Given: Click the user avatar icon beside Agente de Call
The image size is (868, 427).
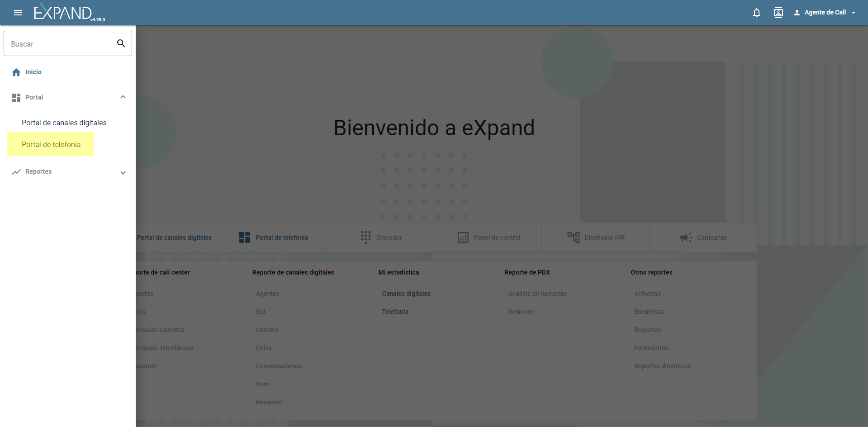Looking at the screenshot, I should click(797, 13).
